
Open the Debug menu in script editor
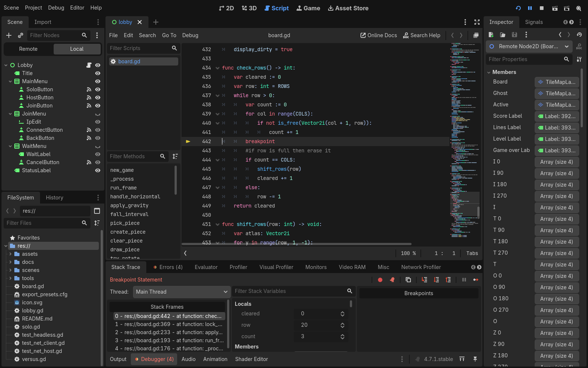pos(190,35)
